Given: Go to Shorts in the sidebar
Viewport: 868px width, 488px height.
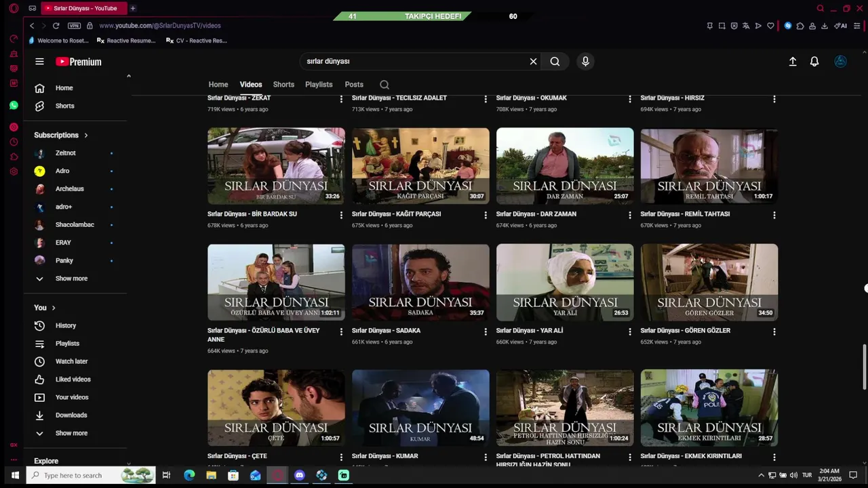Looking at the screenshot, I should pyautogui.click(x=65, y=106).
